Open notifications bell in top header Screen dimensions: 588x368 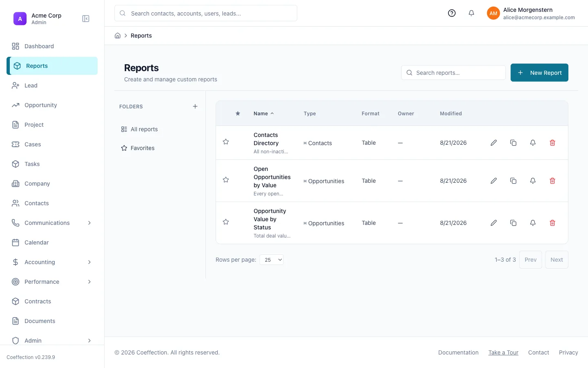[471, 13]
